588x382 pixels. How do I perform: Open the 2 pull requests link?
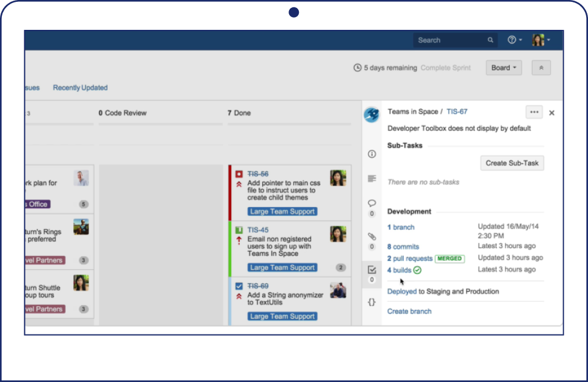[410, 258]
